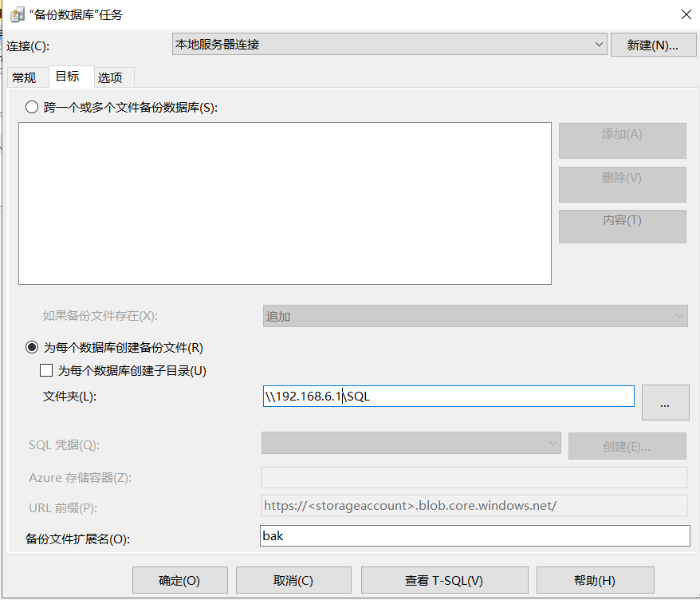The image size is (700, 600).
Task: Click the 删除(V) button
Action: point(622,184)
